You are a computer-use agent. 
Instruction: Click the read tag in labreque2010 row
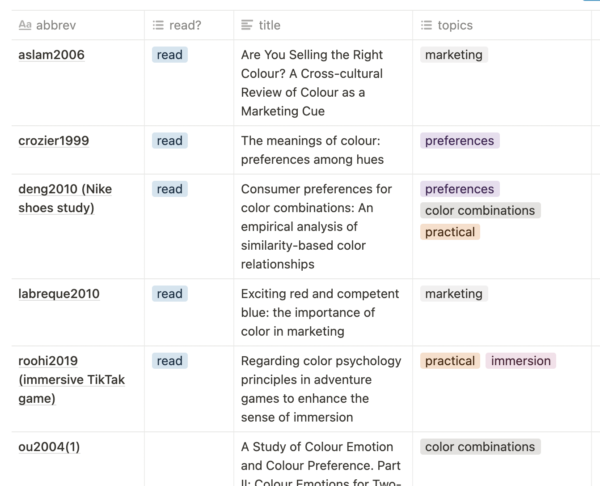[x=170, y=294]
